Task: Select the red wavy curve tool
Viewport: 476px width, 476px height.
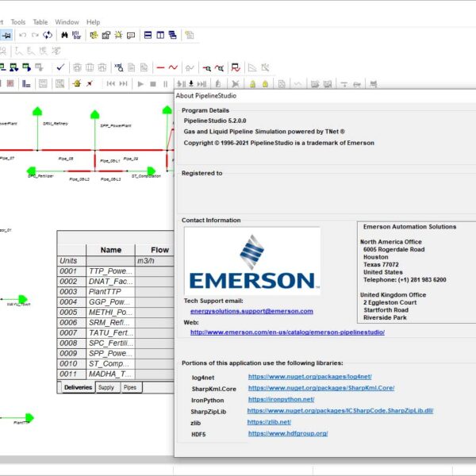Action: click(x=173, y=67)
